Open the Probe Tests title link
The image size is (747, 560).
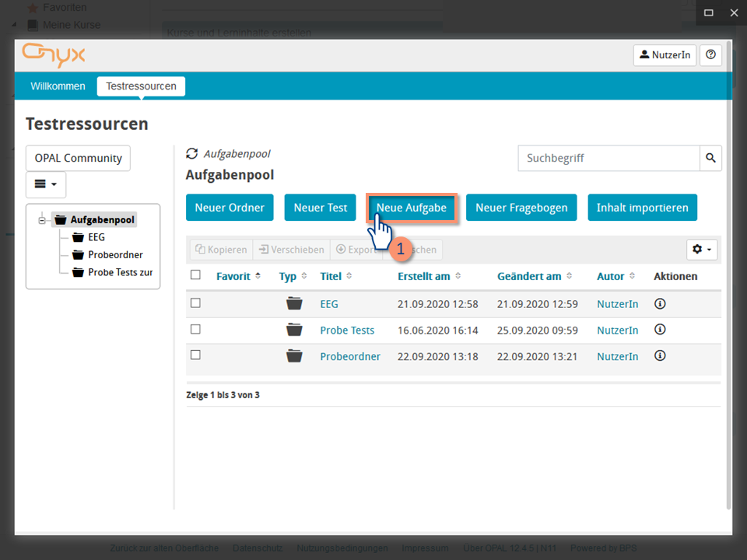pyautogui.click(x=347, y=330)
